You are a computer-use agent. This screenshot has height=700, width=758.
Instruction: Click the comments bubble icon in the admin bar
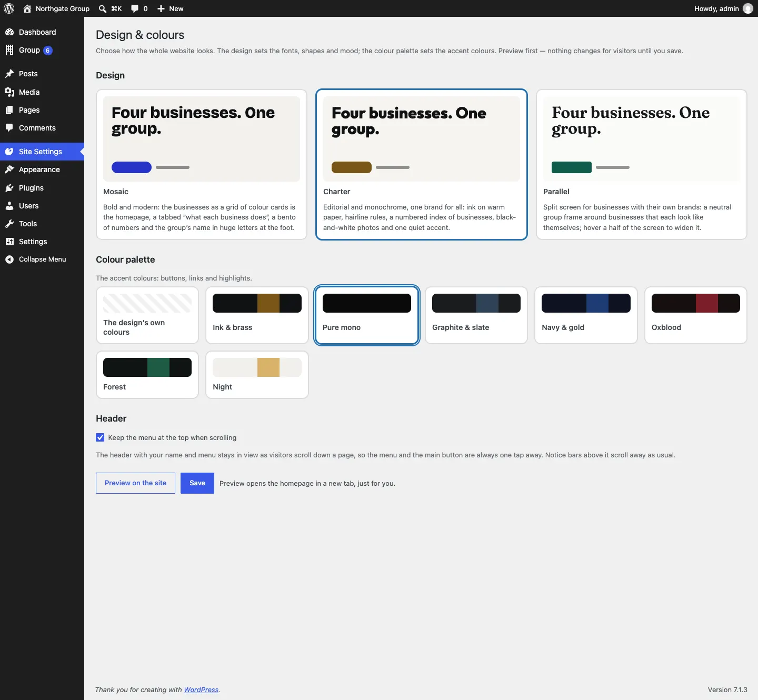(135, 8)
